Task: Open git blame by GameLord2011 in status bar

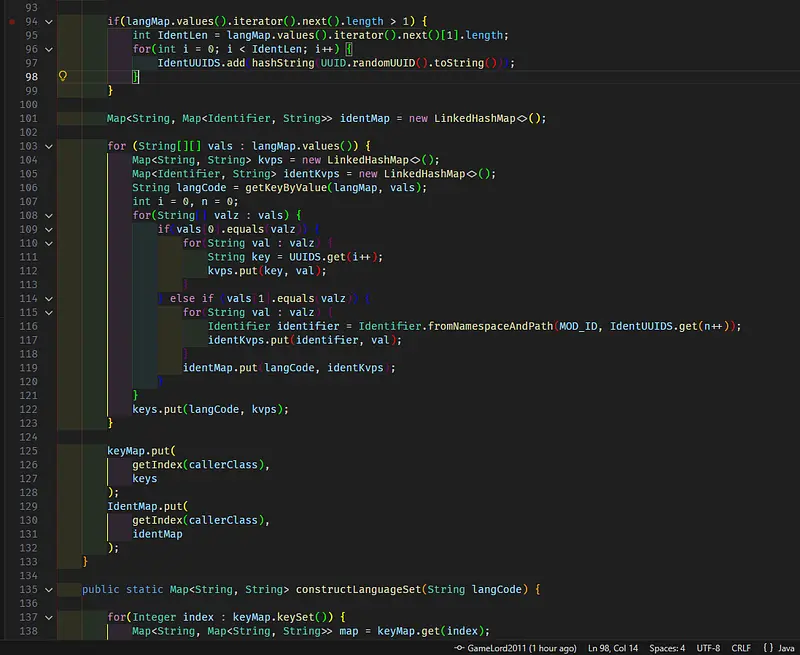Action: click(x=516, y=648)
